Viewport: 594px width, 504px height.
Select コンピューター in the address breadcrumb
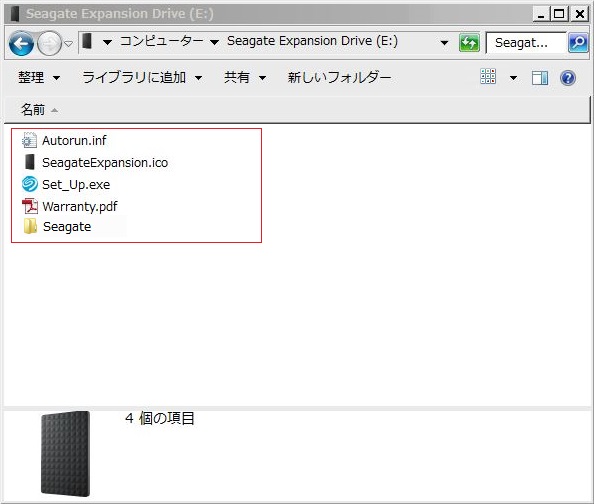pyautogui.click(x=162, y=41)
